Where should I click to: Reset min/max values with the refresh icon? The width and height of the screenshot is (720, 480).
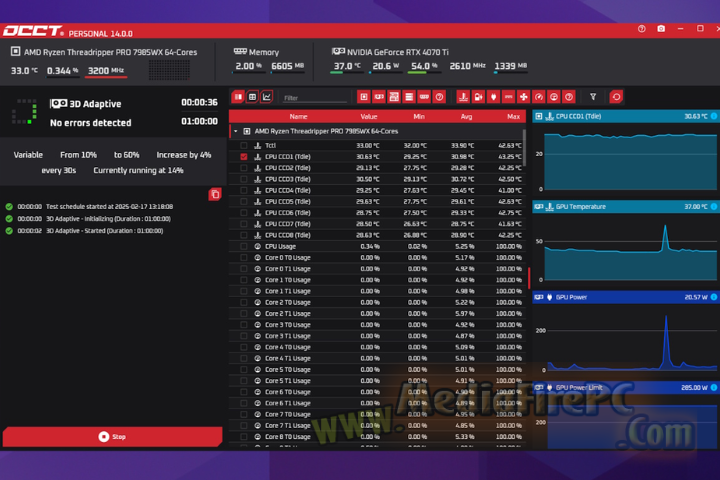tap(616, 97)
